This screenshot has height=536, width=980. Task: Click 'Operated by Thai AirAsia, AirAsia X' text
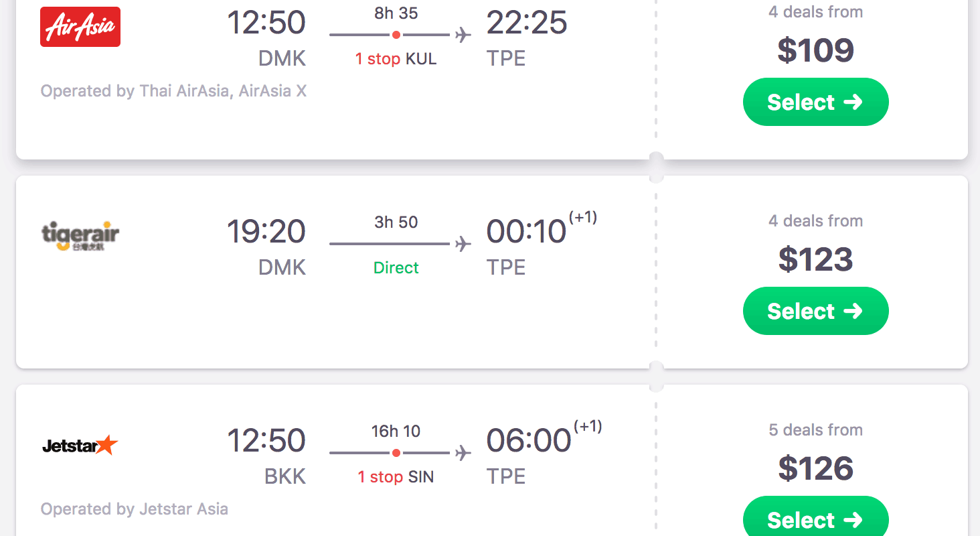173,91
